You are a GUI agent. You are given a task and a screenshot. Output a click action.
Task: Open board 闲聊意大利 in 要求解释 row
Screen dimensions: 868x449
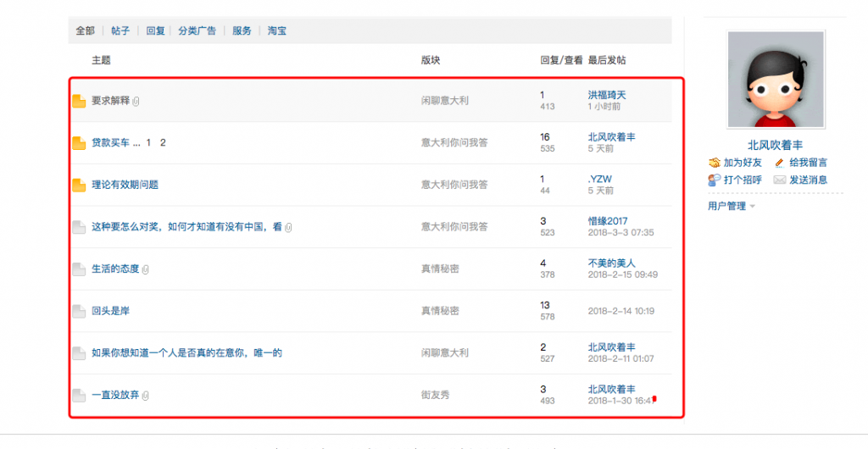445,101
